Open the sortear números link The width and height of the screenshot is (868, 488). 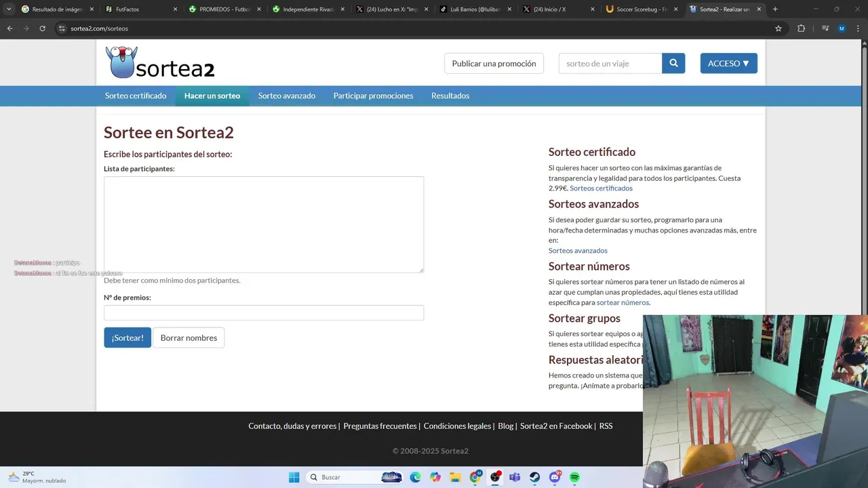point(623,303)
